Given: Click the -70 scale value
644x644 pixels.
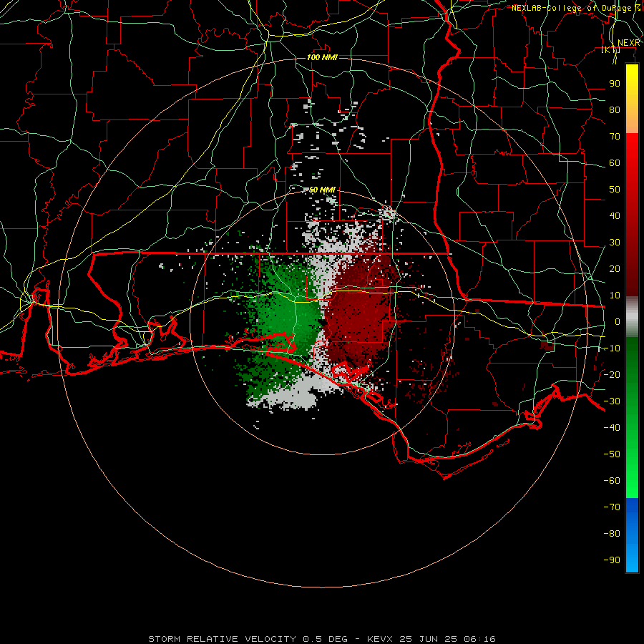Looking at the screenshot, I should pos(612,507).
